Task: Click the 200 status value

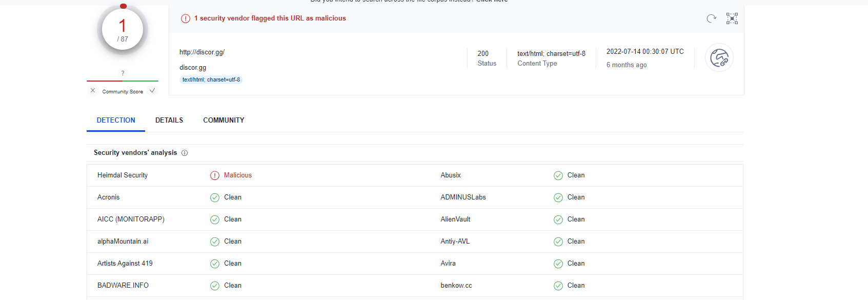Action: click(x=483, y=53)
